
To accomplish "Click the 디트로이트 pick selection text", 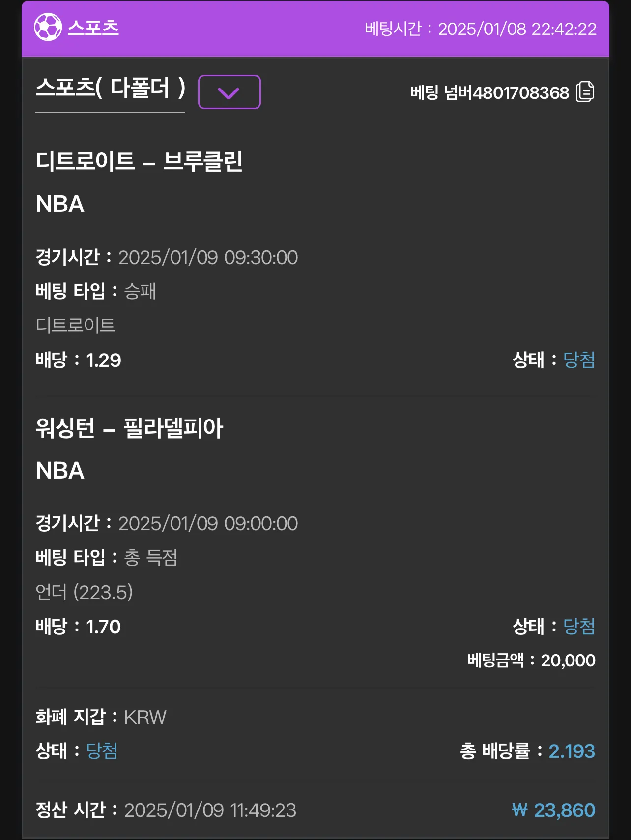I will [75, 325].
